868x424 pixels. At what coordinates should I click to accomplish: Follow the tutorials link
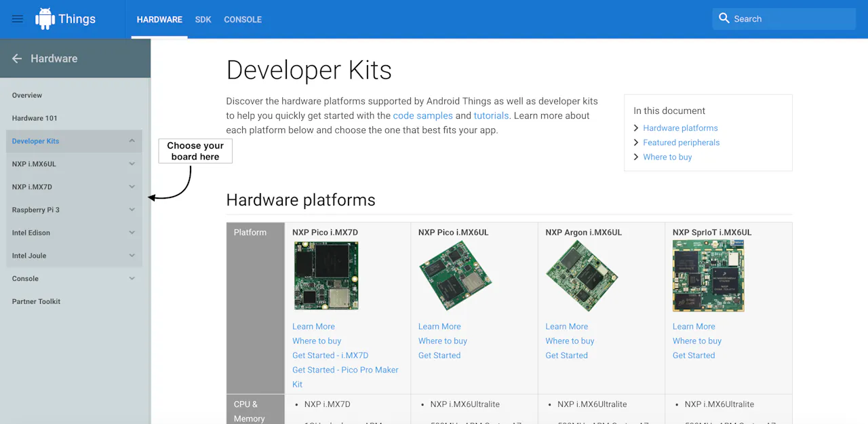(491, 115)
